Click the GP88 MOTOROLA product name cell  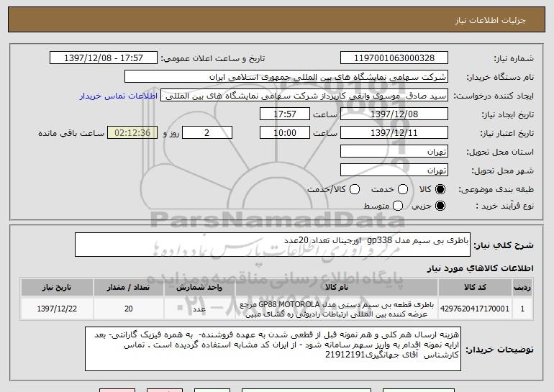pos(337,309)
